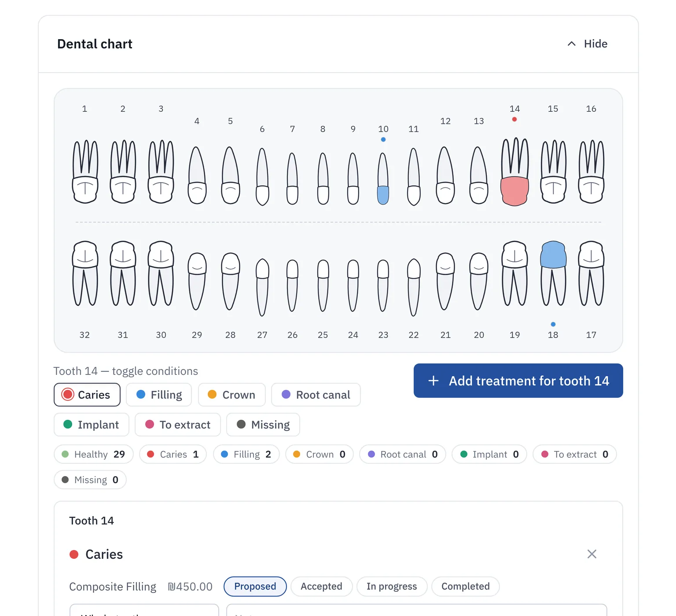Viewport: 676px width, 616px height.
Task: Select upper tooth 16 molar
Action: (x=591, y=172)
